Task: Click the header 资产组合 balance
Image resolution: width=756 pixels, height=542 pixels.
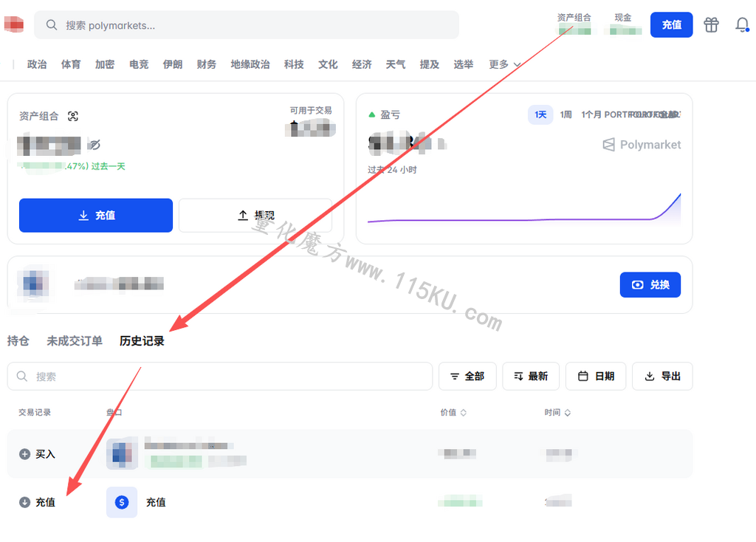Action: (x=574, y=24)
